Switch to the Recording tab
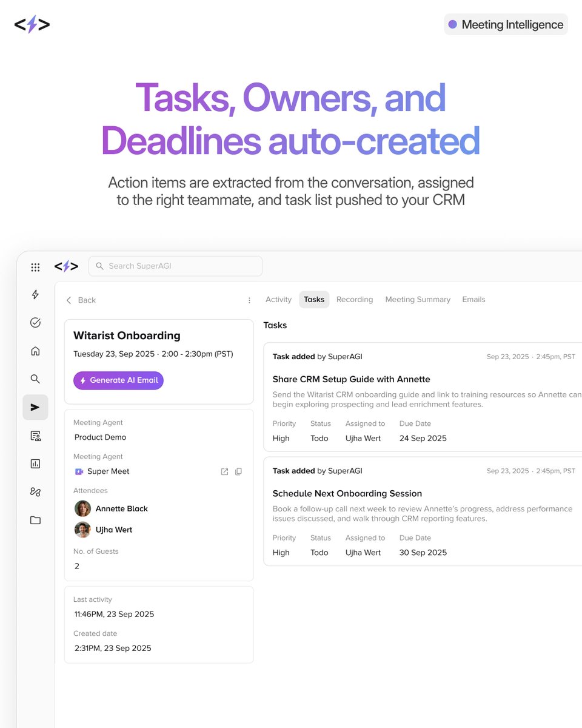The height and width of the screenshot is (728, 582). [355, 300]
